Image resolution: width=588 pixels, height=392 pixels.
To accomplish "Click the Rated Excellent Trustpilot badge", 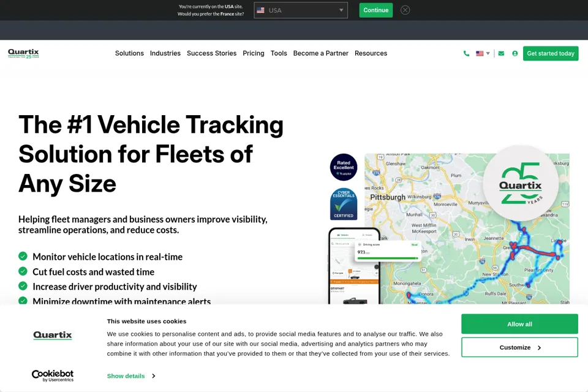I will pyautogui.click(x=344, y=167).
